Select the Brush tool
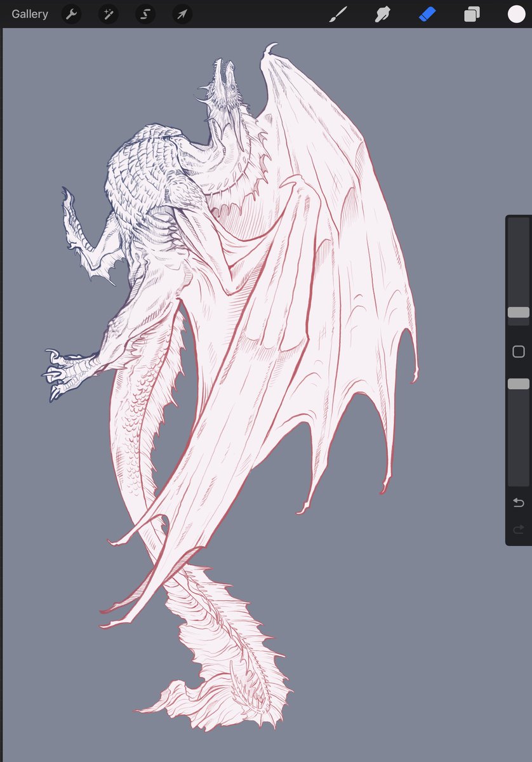This screenshot has height=762, width=532. 339,14
